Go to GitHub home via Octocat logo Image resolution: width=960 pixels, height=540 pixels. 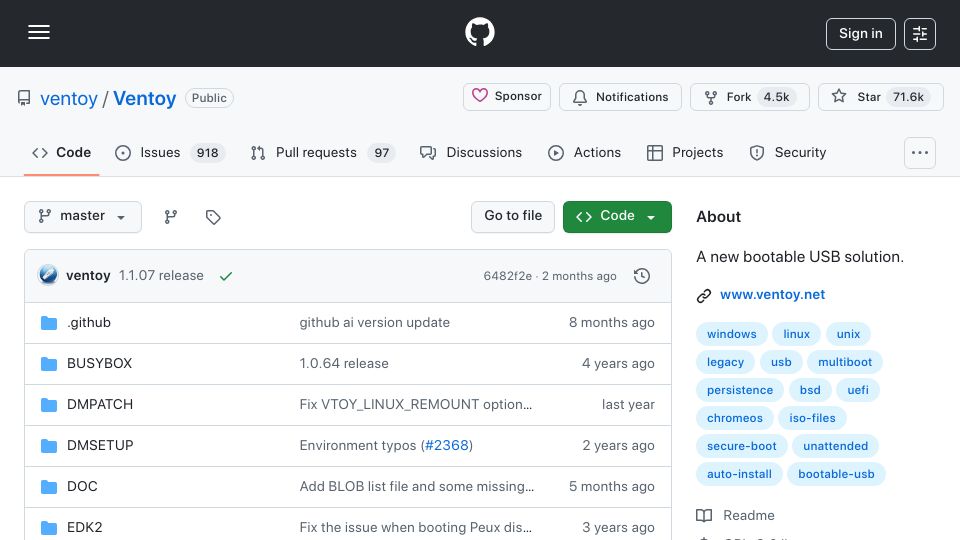pos(479,32)
